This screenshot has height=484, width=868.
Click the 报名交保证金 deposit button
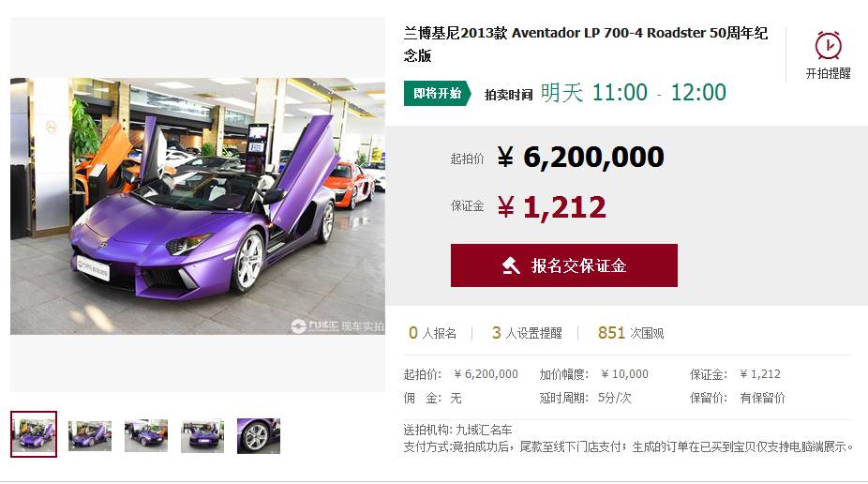click(564, 265)
